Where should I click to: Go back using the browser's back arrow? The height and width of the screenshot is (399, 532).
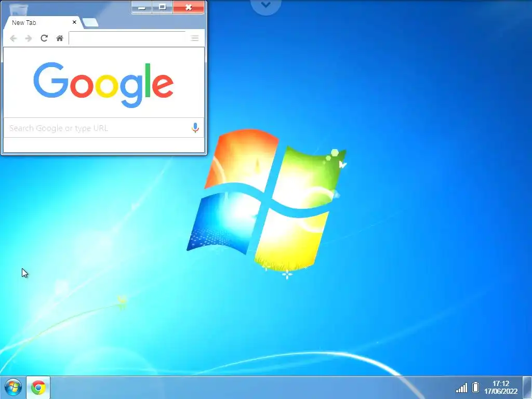[13, 38]
